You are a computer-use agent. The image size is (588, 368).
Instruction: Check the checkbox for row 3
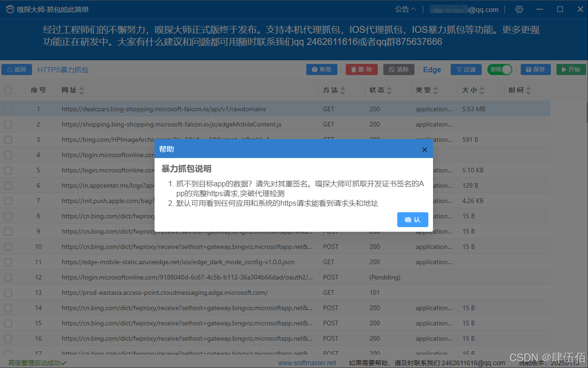pyautogui.click(x=8, y=140)
